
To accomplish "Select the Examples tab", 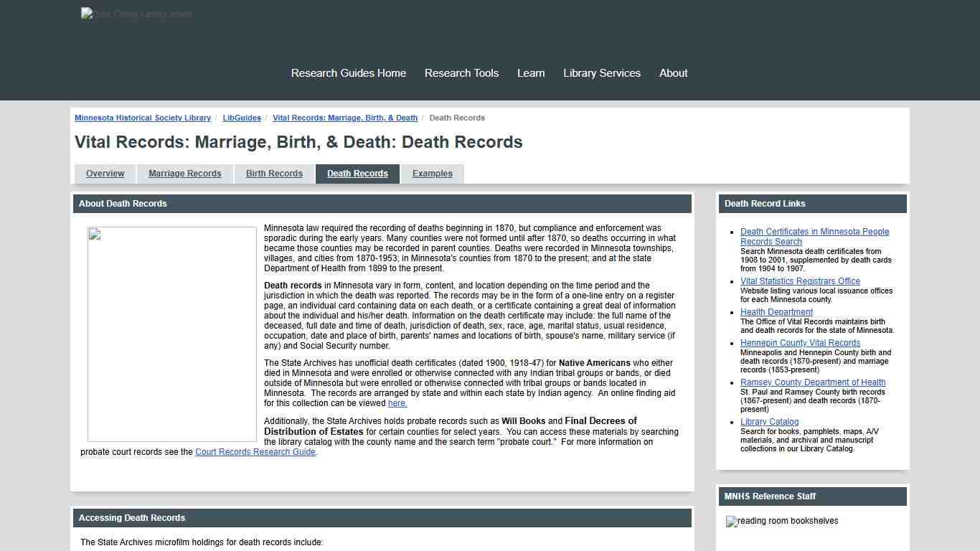I will pyautogui.click(x=432, y=173).
